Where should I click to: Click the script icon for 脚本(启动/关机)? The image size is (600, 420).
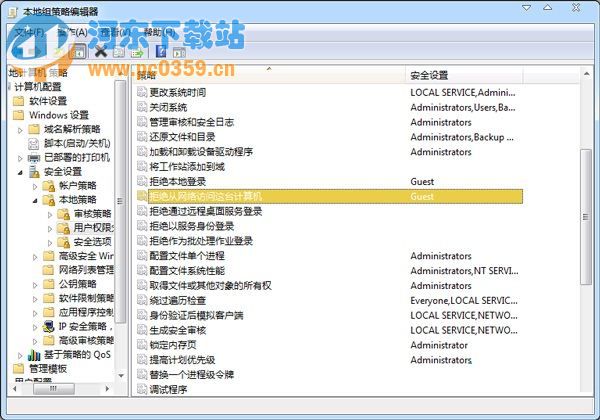[x=34, y=143]
